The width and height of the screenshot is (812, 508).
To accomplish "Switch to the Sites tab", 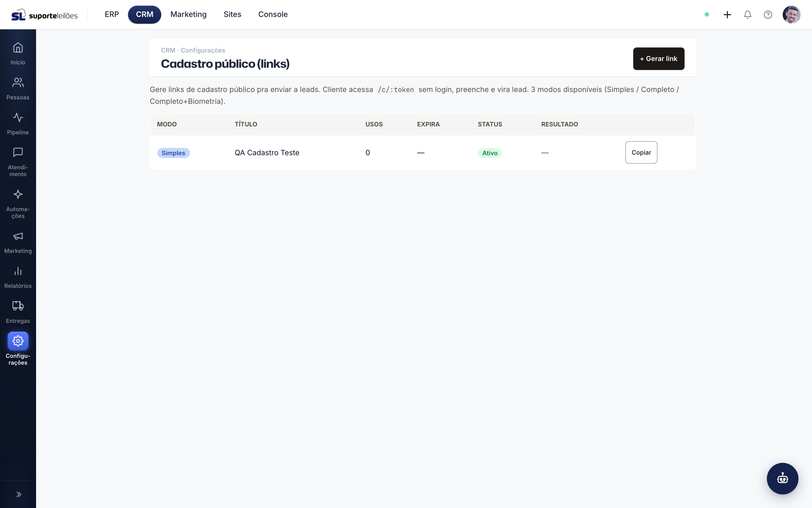I will pyautogui.click(x=233, y=14).
